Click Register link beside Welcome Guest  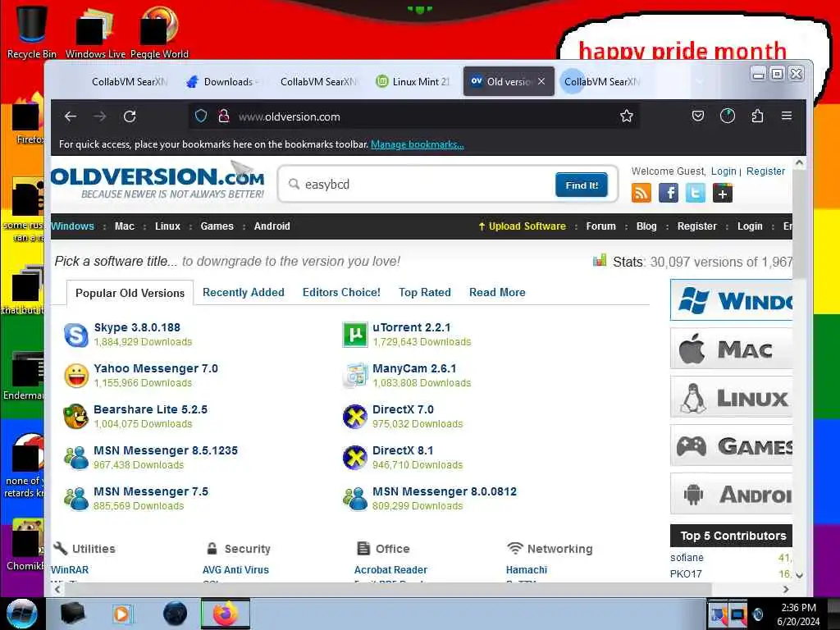765,171
